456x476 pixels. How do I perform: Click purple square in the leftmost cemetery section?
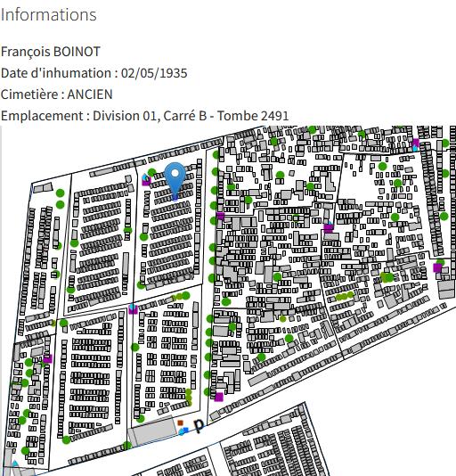(x=47, y=359)
